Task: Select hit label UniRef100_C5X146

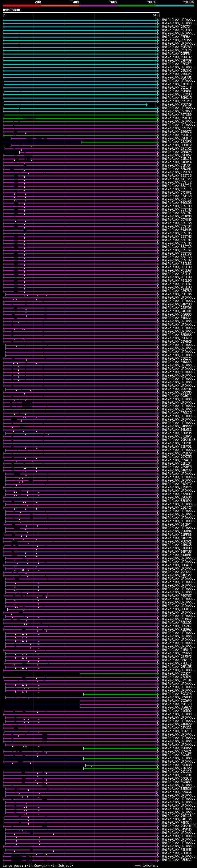Action: [176, 88]
